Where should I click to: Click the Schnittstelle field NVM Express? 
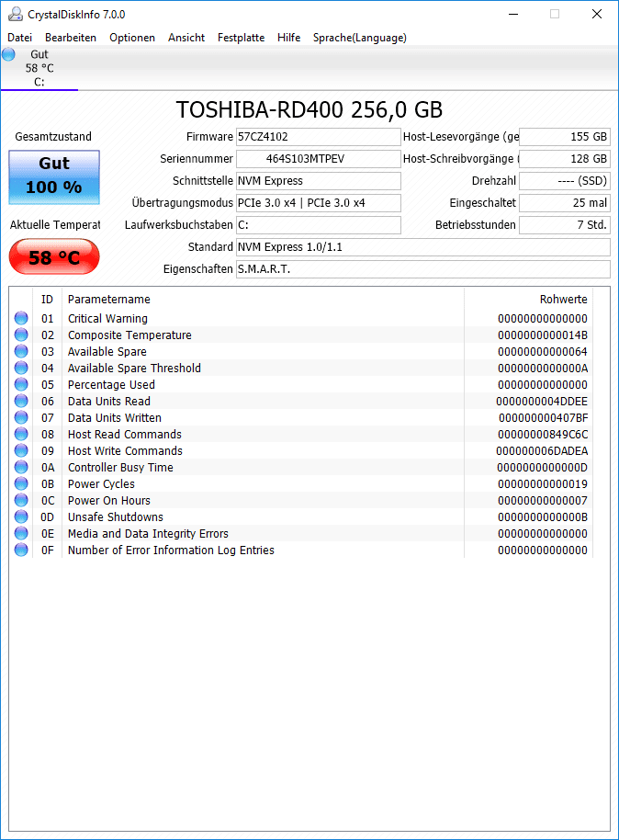coord(319,180)
